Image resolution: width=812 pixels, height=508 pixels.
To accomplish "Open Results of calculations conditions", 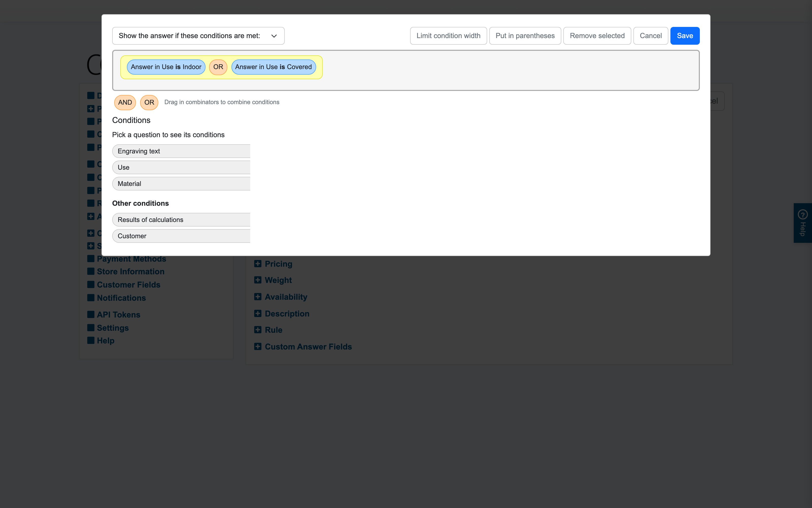I will click(x=181, y=220).
